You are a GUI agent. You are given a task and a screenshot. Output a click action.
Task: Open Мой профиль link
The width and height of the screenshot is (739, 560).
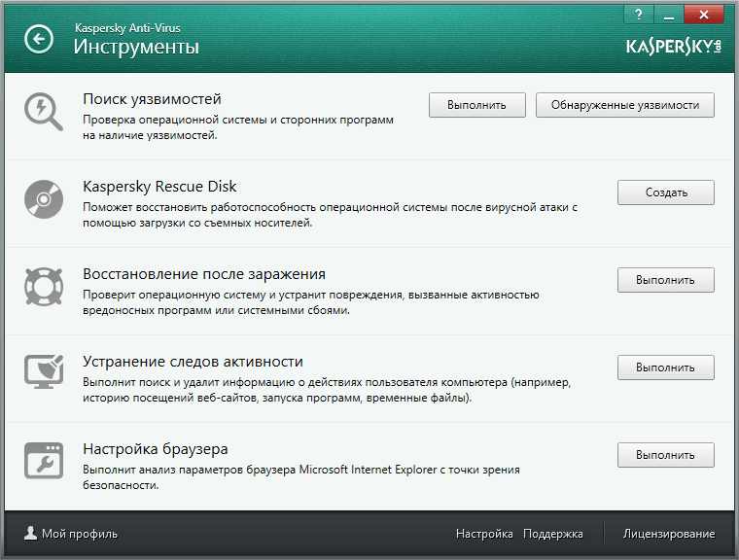[x=80, y=534]
